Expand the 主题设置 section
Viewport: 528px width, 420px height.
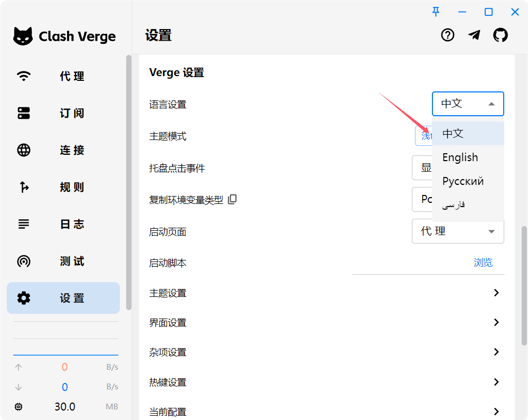496,292
